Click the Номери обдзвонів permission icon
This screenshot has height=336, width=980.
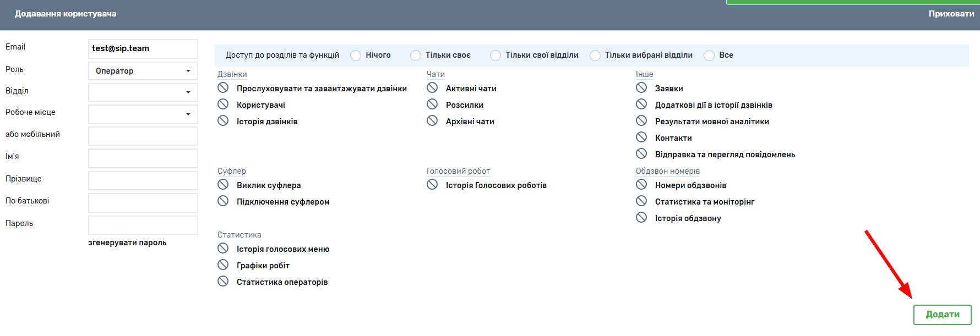click(641, 184)
